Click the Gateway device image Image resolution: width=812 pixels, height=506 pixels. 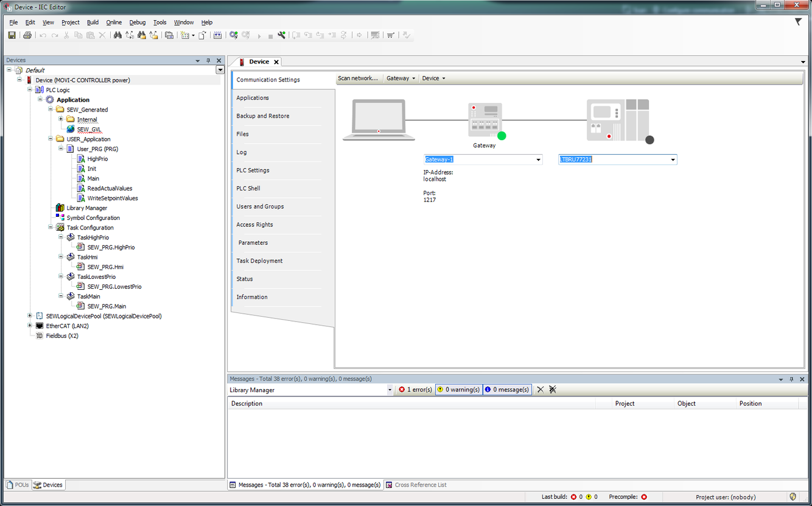pyautogui.click(x=484, y=120)
